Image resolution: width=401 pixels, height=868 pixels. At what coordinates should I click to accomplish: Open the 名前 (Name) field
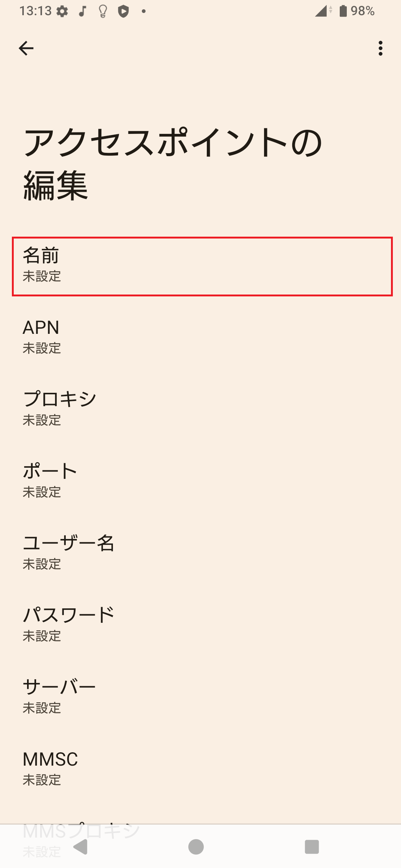(x=200, y=265)
